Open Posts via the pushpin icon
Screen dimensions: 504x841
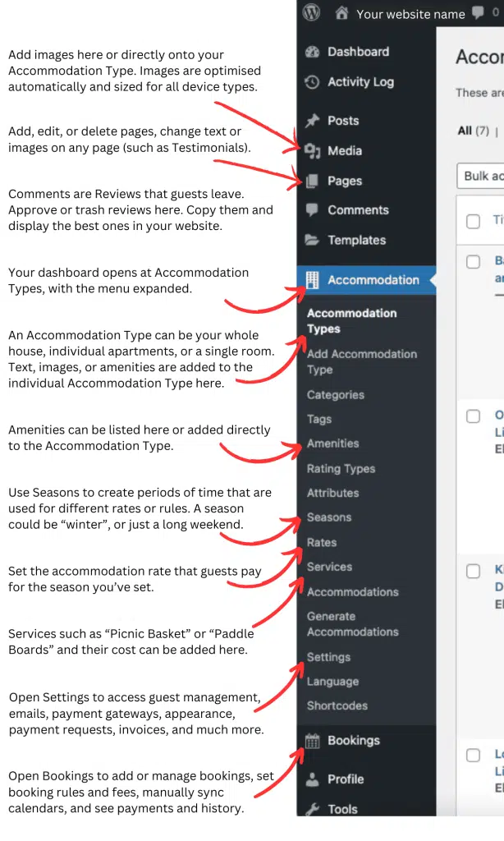312,121
